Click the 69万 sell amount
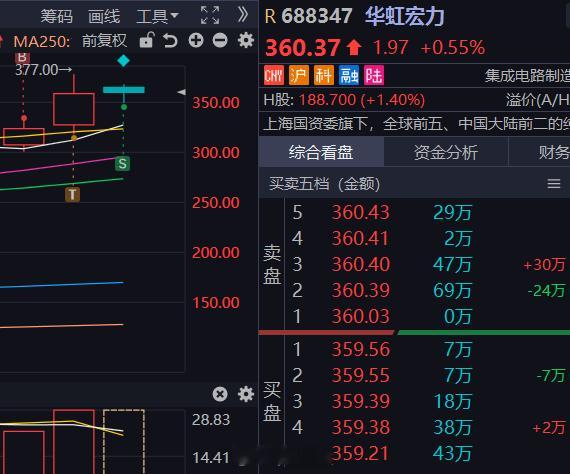The width and height of the screenshot is (570, 474). [452, 290]
